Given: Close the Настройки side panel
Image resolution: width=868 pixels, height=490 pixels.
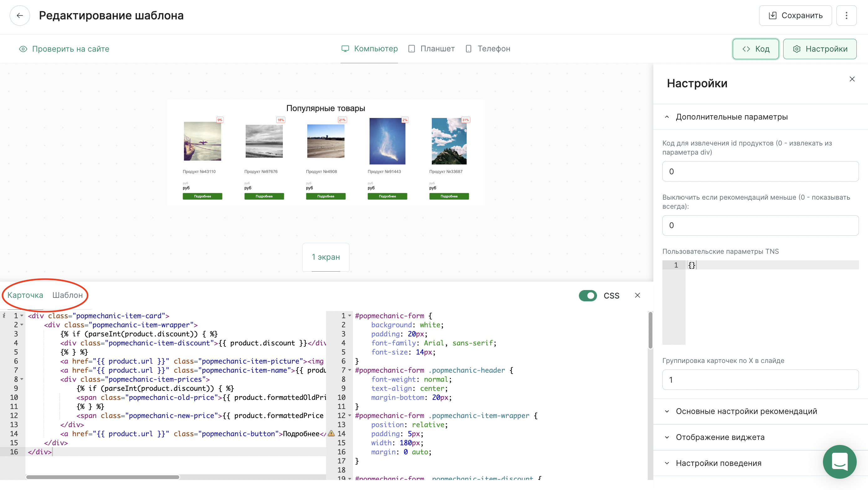Looking at the screenshot, I should [x=852, y=79].
